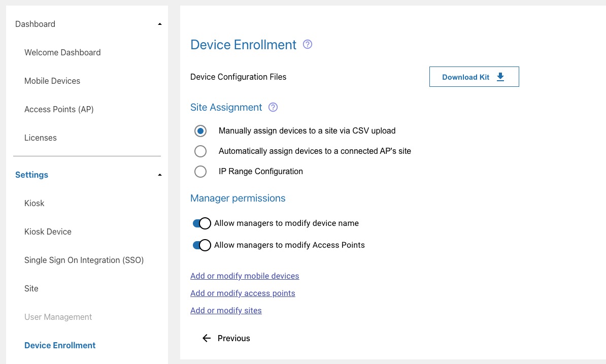
Task: Open Access Points (AP) menu item
Action: (x=59, y=109)
